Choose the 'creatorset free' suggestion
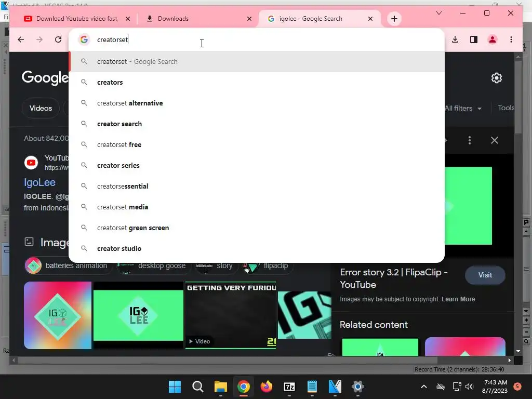The height and width of the screenshot is (399, 532). pyautogui.click(x=257, y=144)
